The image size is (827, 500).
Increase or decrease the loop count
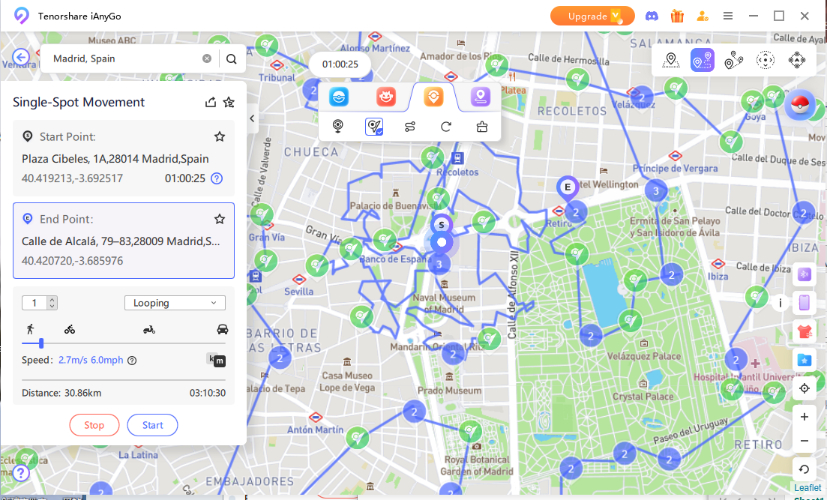[51, 303]
